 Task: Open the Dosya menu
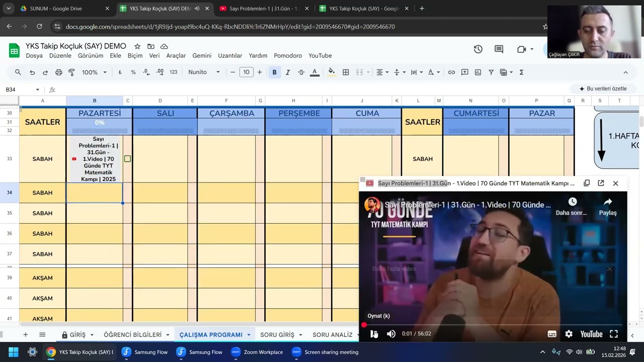(34, 56)
